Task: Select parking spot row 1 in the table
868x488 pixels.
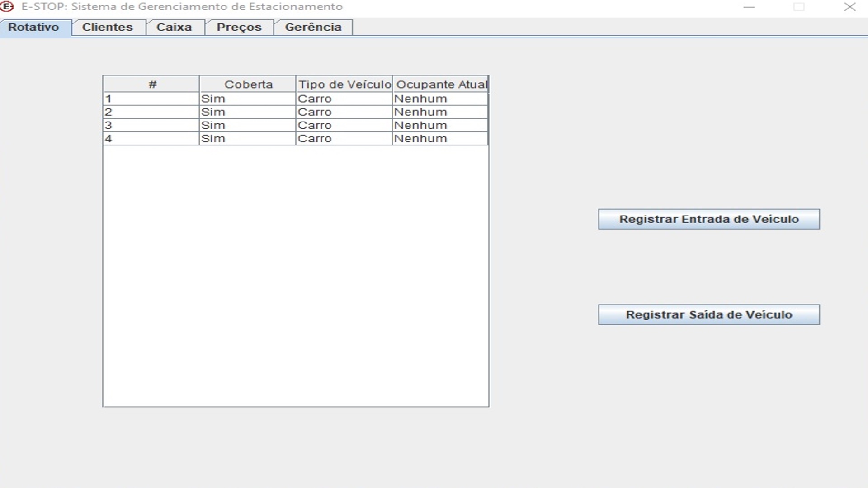Action: tap(151, 98)
